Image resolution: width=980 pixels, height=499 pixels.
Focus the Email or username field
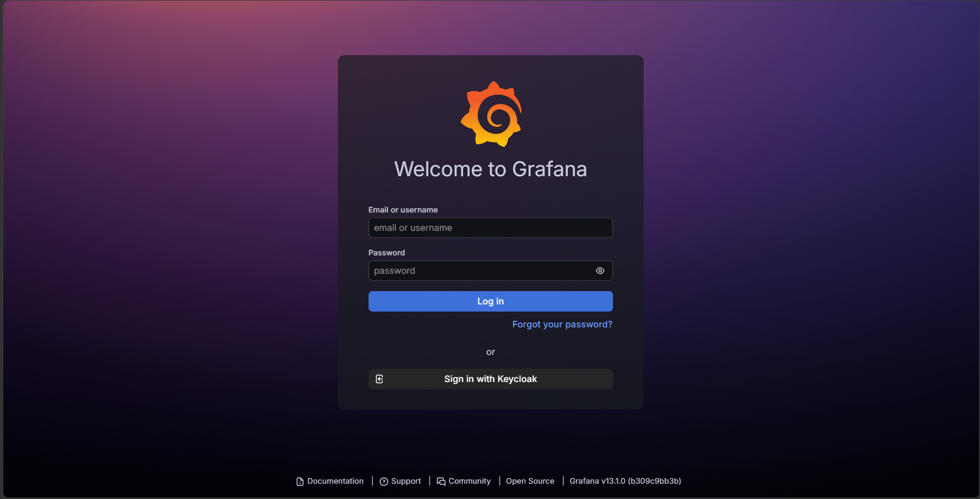490,228
